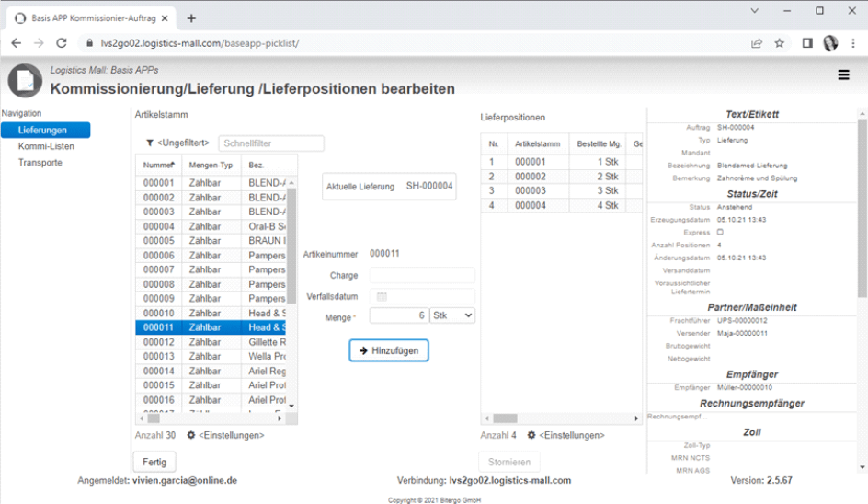Click the Menge quantity field
Image resolution: width=868 pixels, height=504 pixels.
tap(399, 315)
